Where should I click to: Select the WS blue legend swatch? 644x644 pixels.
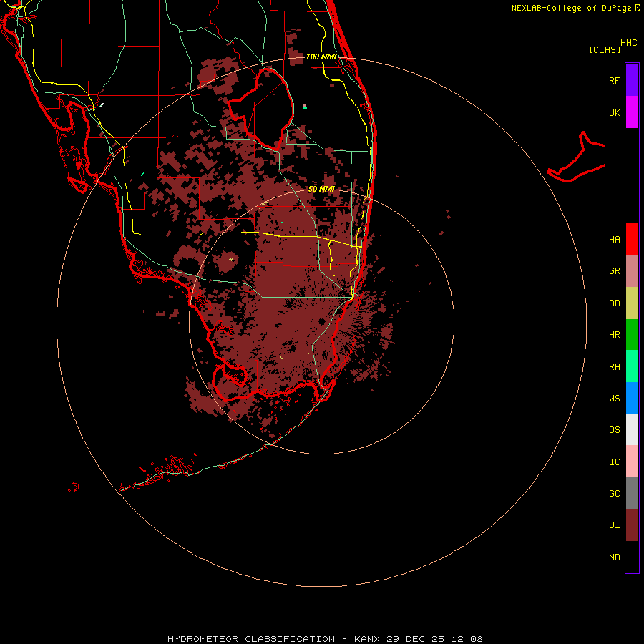[x=632, y=398]
